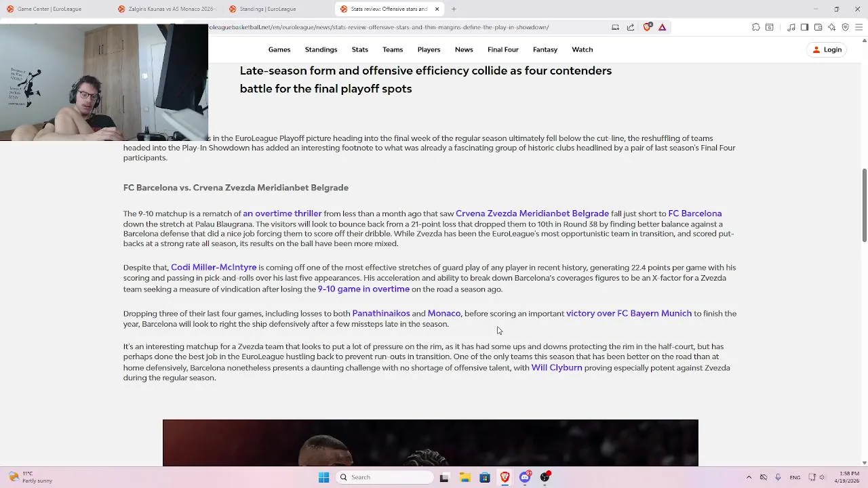Open the Brave hamburger main menu
This screenshot has height=488, width=868.
[x=859, y=27]
